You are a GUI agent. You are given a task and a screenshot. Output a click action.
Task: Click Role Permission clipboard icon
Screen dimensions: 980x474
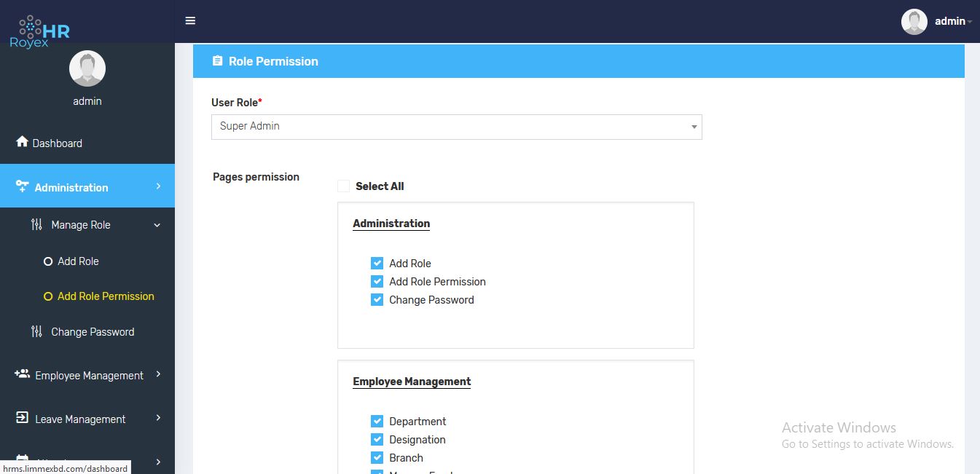coord(217,61)
